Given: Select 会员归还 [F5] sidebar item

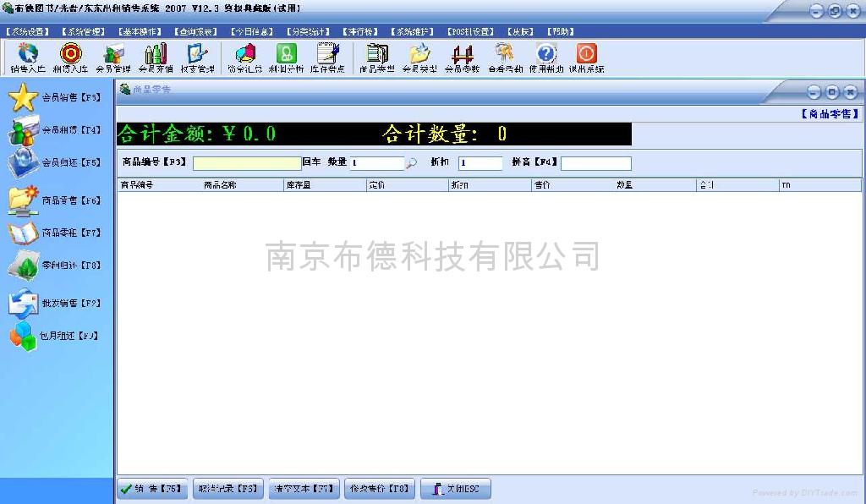Looking at the screenshot, I should [55, 162].
